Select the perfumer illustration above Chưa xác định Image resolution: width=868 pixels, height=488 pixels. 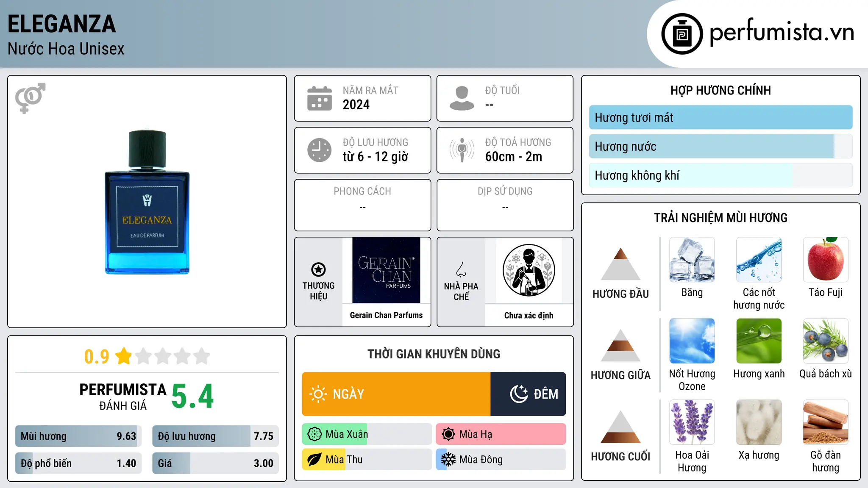point(529,270)
